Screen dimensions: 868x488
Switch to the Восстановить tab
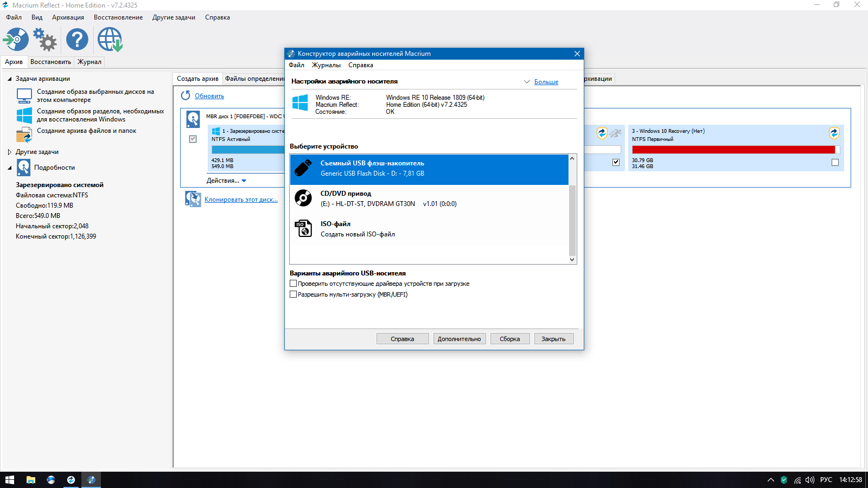click(50, 62)
